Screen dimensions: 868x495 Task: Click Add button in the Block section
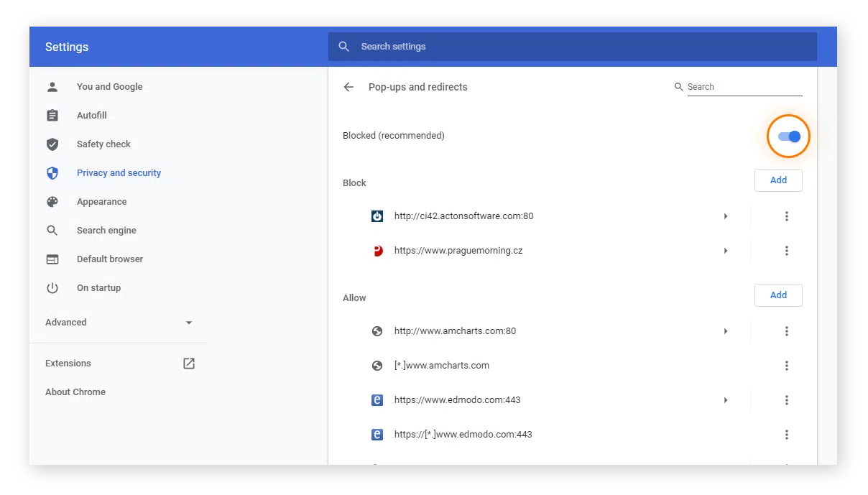pos(778,180)
